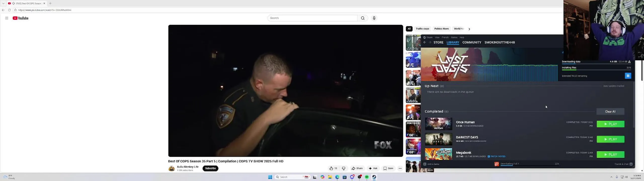Open the Help menu in Steam
The height and width of the screenshot is (181, 644).
coord(462,37)
